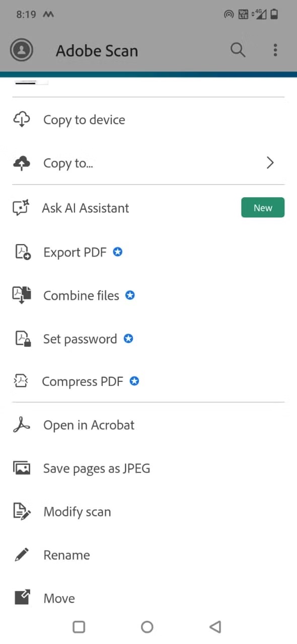Select the Move menu entry
This screenshot has width=297, height=644.
pyautogui.click(x=148, y=598)
